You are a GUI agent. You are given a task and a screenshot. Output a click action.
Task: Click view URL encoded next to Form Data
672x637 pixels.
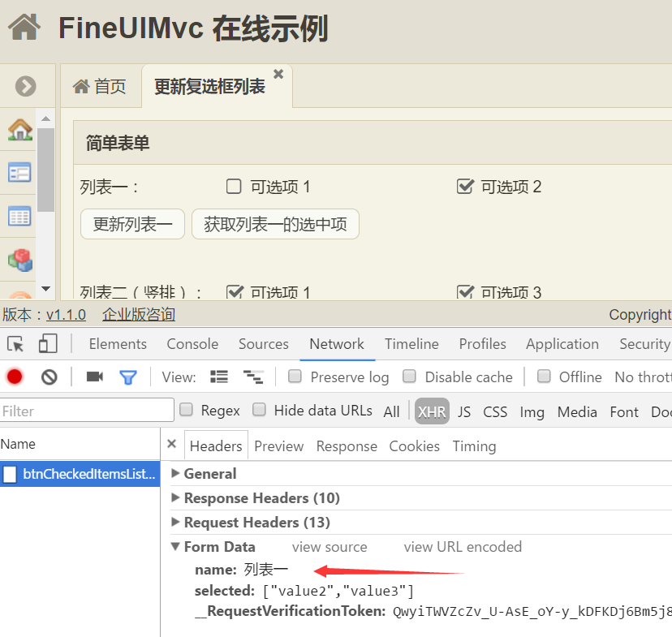tap(463, 547)
